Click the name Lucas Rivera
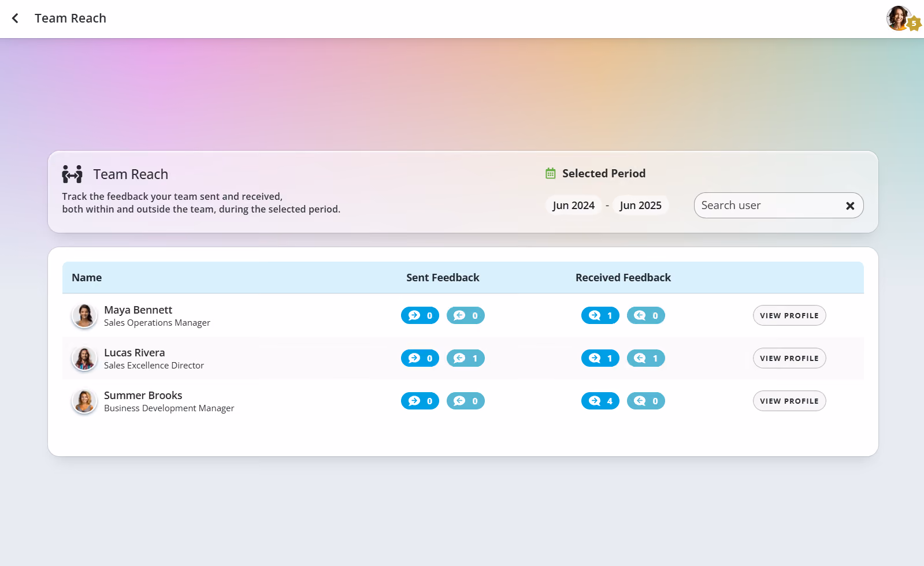The image size is (924, 566). click(x=134, y=352)
